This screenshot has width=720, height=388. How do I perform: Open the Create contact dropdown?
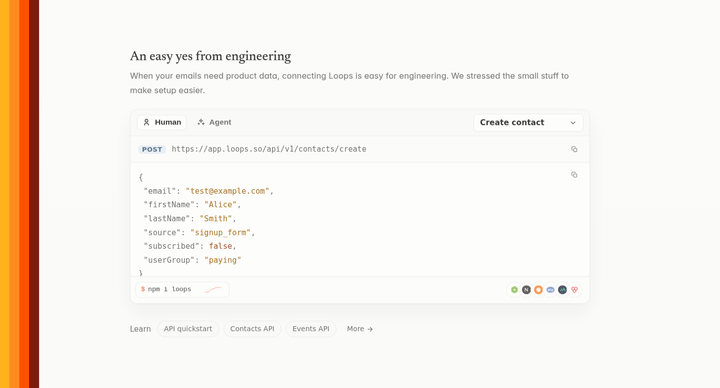tap(528, 123)
